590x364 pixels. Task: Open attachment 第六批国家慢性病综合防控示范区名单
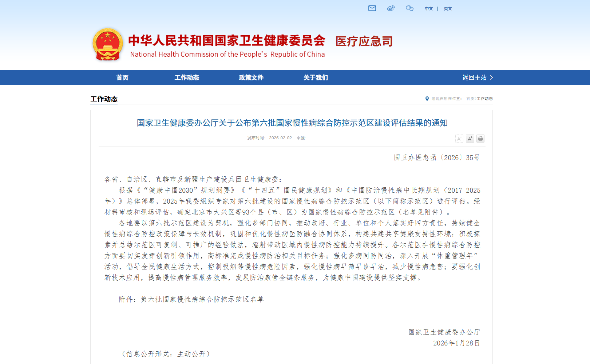tap(202, 299)
